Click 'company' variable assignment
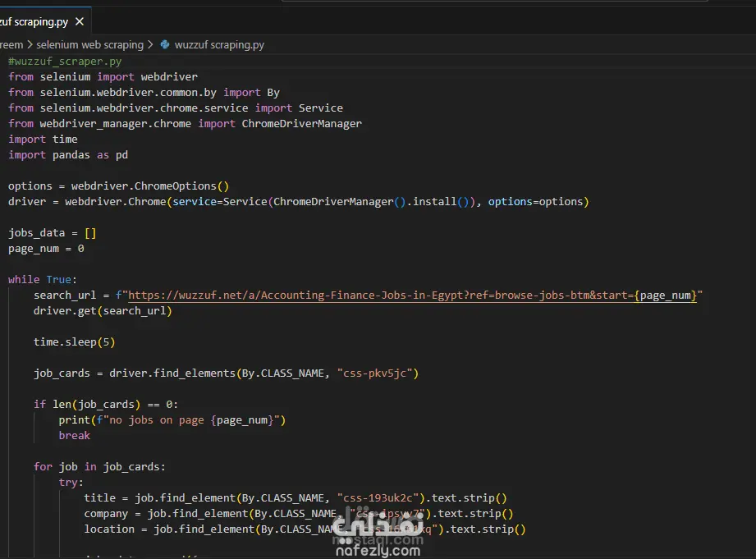Screen dimensions: 756x559 click(x=106, y=514)
